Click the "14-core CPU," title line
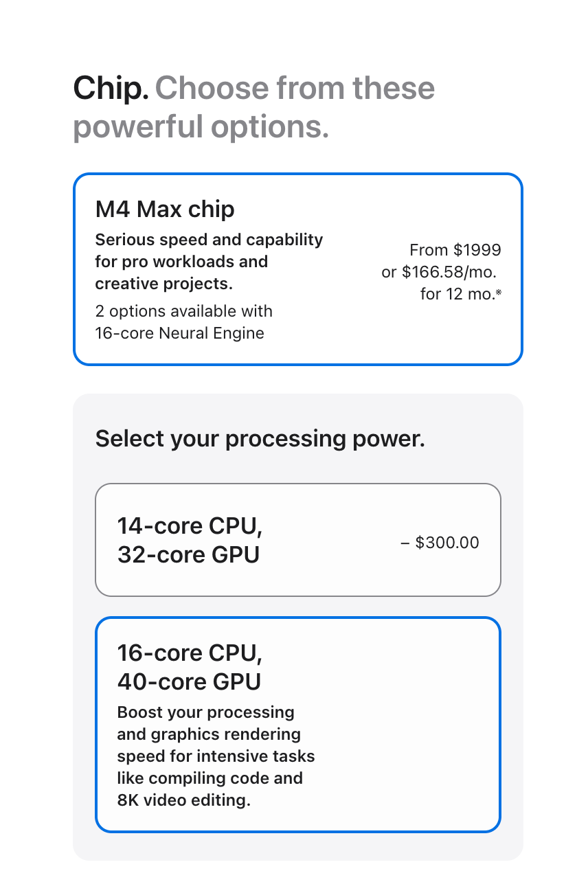588x871 pixels. [x=190, y=526]
